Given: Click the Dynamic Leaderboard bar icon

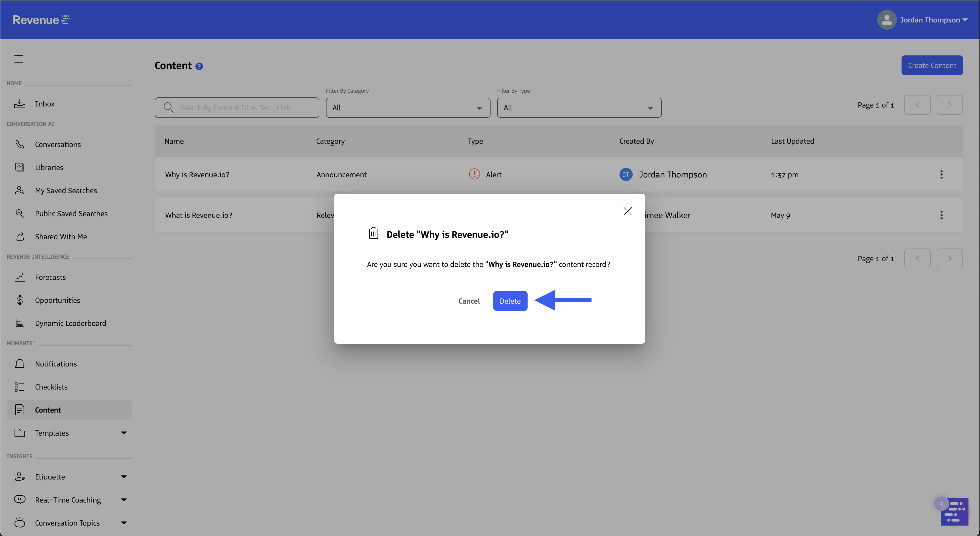Looking at the screenshot, I should click(20, 323).
